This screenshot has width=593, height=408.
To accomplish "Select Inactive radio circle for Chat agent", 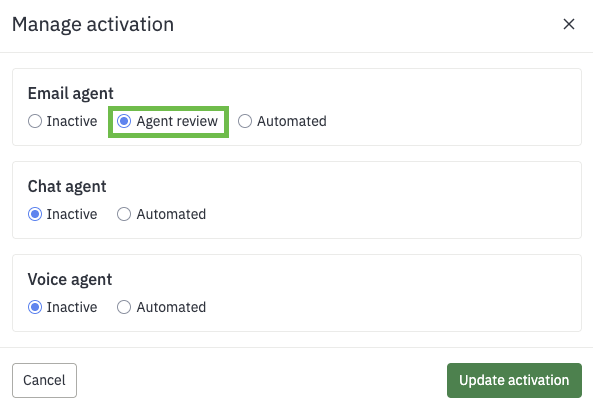I will (x=35, y=214).
